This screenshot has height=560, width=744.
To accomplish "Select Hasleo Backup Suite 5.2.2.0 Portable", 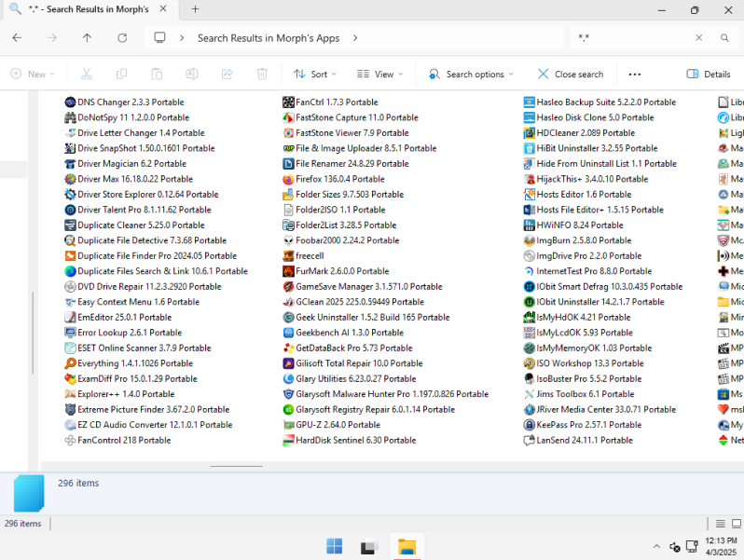I will (x=599, y=102).
